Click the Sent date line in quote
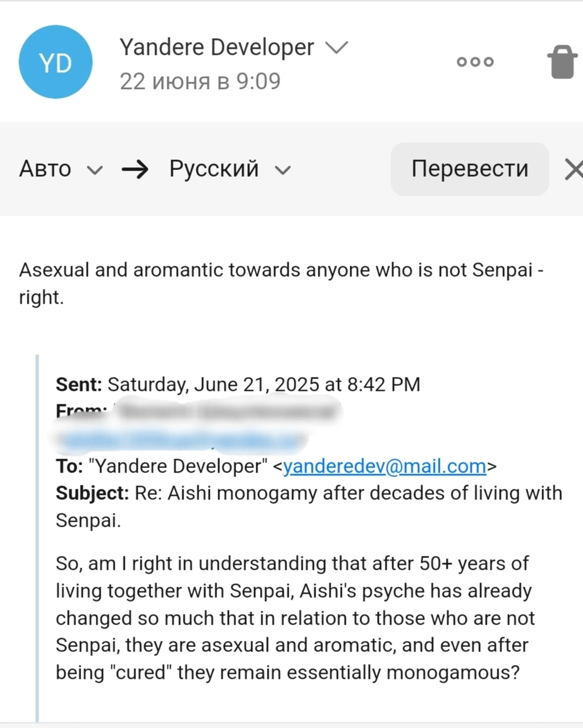 click(238, 385)
